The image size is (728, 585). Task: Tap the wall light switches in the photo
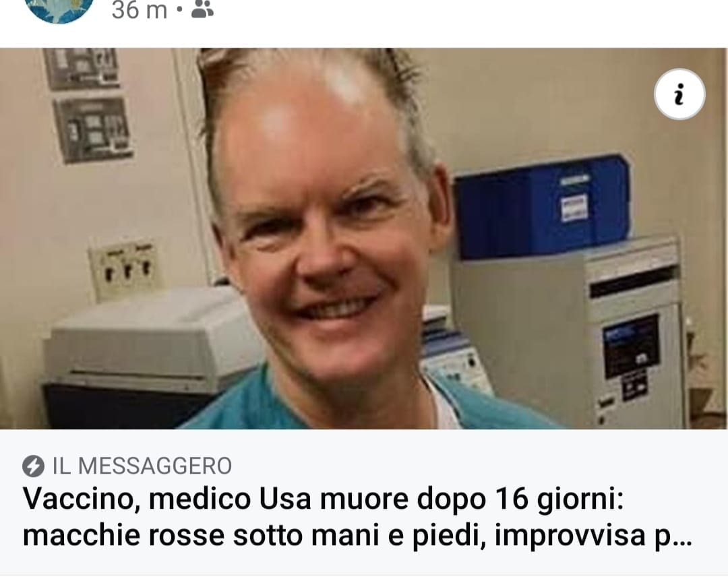coord(125,268)
